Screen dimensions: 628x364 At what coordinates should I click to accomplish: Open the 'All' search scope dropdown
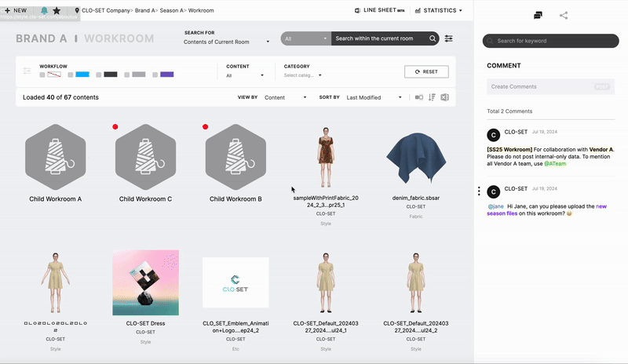coord(305,38)
